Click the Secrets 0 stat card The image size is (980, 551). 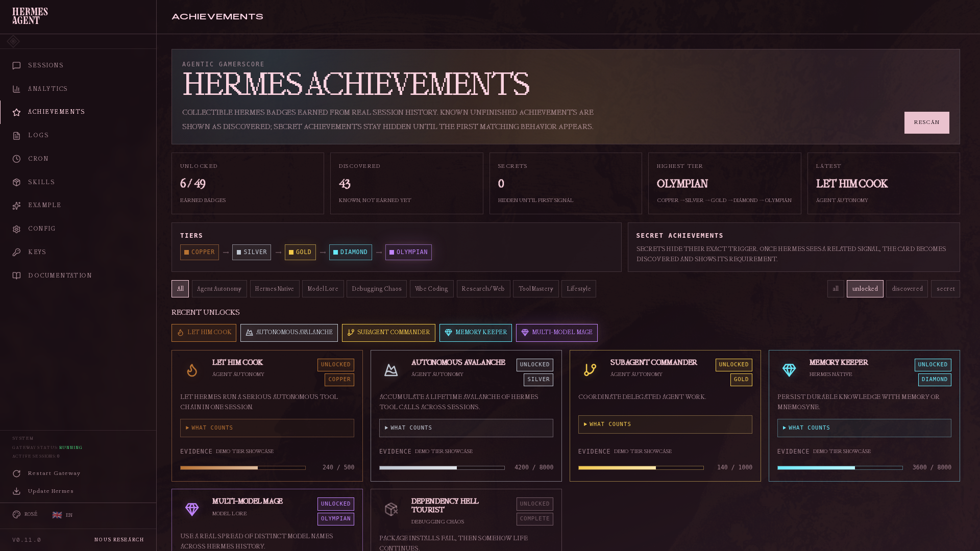click(566, 183)
